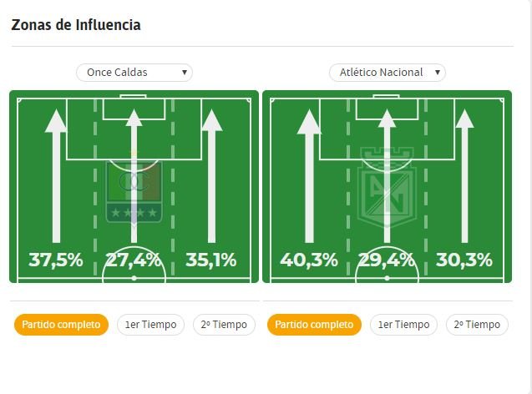532x394 pixels.
Task: Select 1er Tiempo for Once Caldas
Action: [x=150, y=325]
